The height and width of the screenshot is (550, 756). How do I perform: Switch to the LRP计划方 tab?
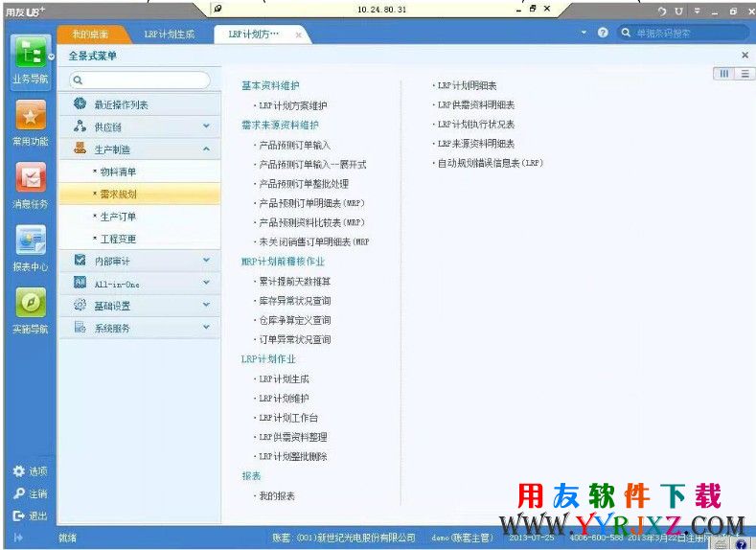click(x=254, y=34)
